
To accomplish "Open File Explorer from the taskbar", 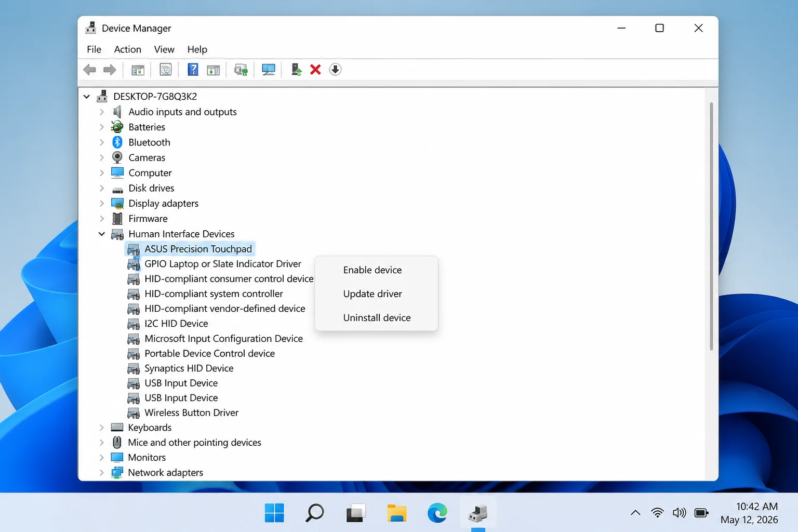I will 397,513.
